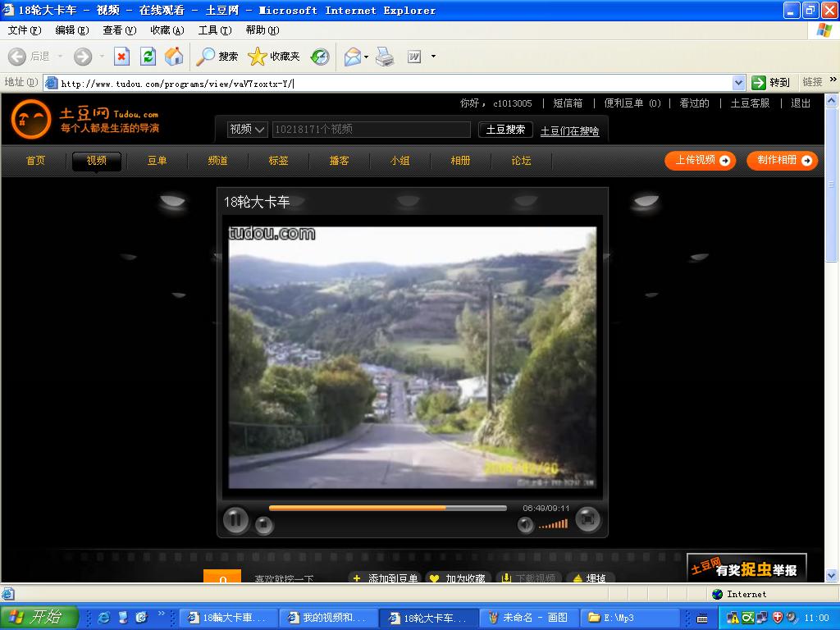Open the 查看(V) menu
The height and width of the screenshot is (630, 840).
[120, 30]
